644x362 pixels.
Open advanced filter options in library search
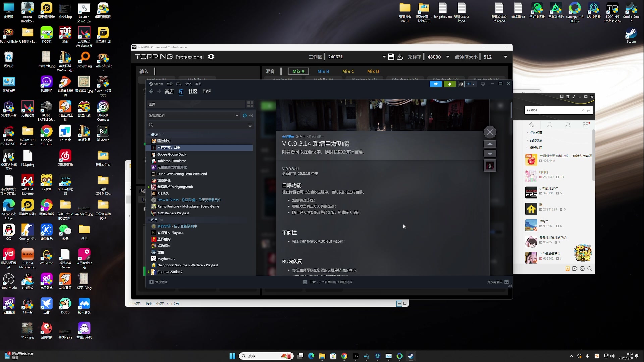[x=250, y=125]
